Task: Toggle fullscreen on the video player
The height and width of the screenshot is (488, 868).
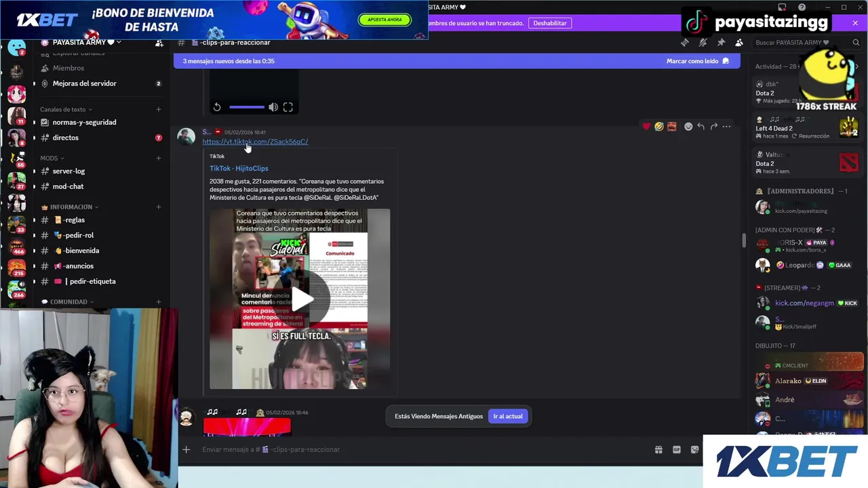Action: point(288,107)
